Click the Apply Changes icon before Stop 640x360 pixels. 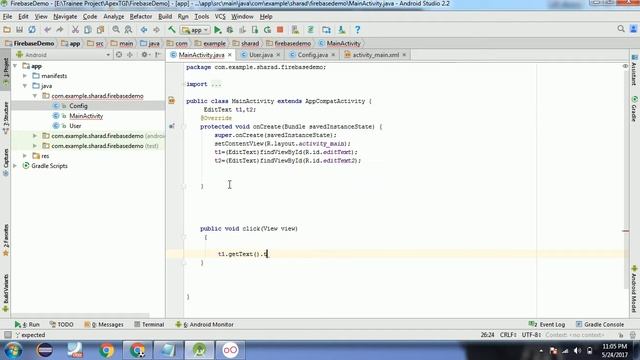point(267,29)
